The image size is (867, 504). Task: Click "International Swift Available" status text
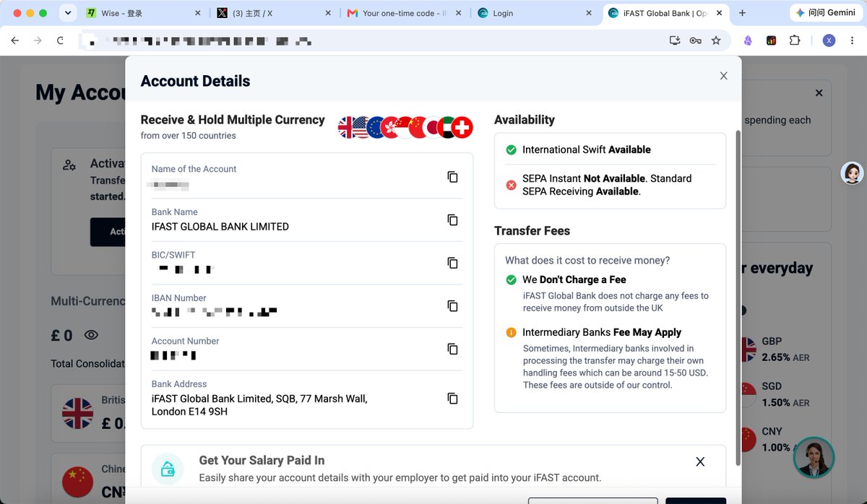click(587, 149)
